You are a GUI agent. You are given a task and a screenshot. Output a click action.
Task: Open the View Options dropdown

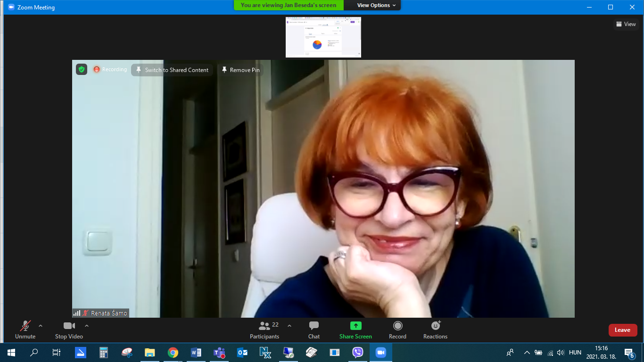(x=373, y=5)
